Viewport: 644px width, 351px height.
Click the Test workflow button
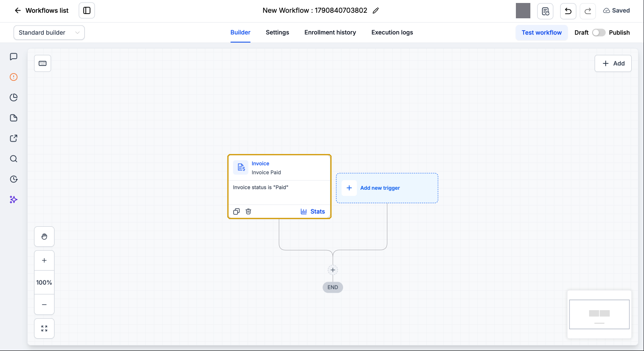(x=541, y=33)
